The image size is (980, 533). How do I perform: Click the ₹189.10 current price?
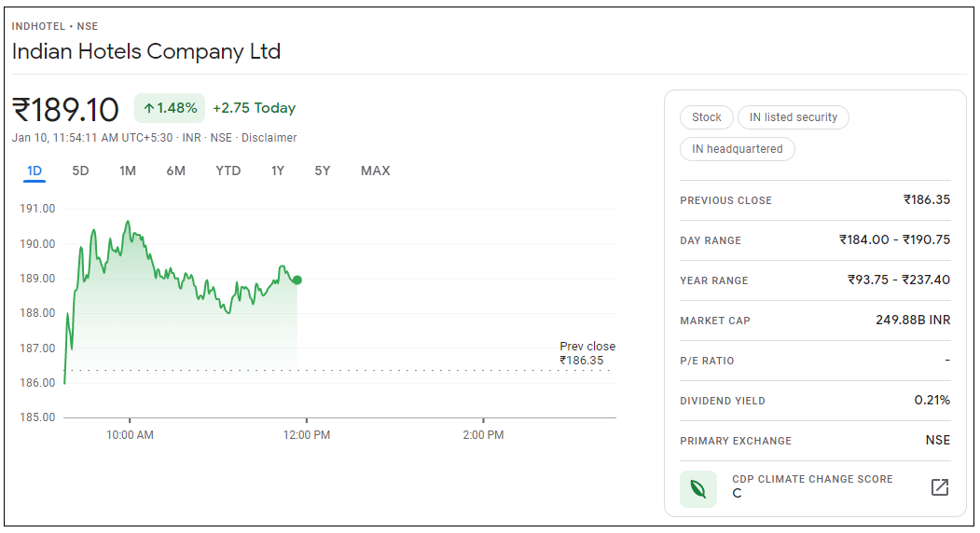[x=65, y=109]
